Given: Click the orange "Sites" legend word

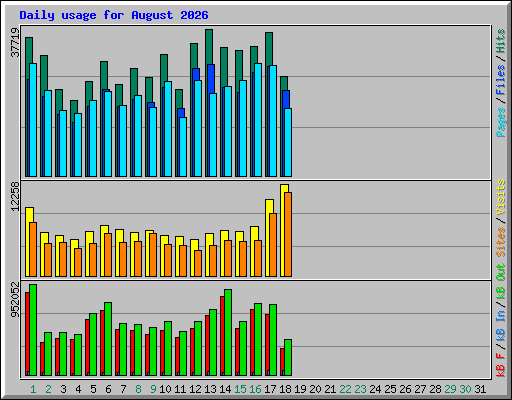Looking at the screenshot, I should pyautogui.click(x=501, y=242).
